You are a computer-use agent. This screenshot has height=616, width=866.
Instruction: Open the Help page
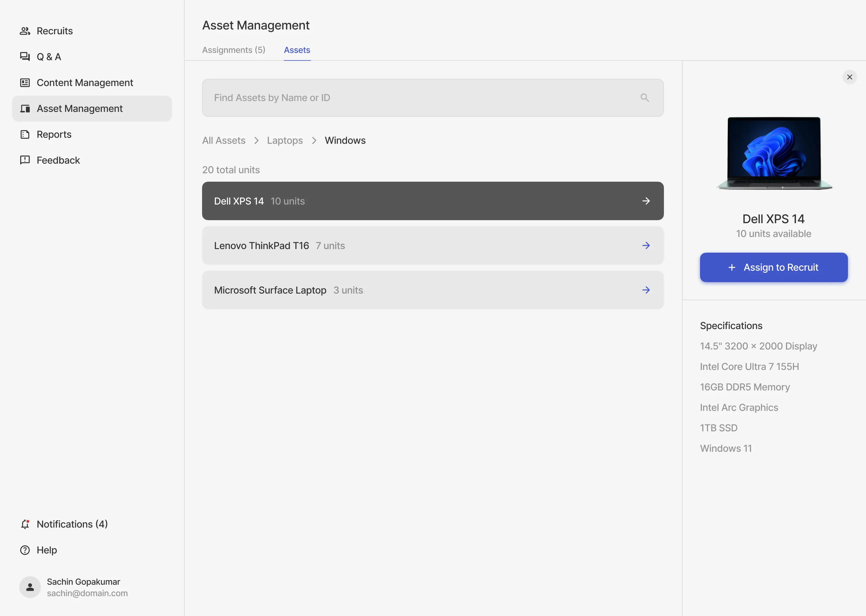(x=92, y=550)
